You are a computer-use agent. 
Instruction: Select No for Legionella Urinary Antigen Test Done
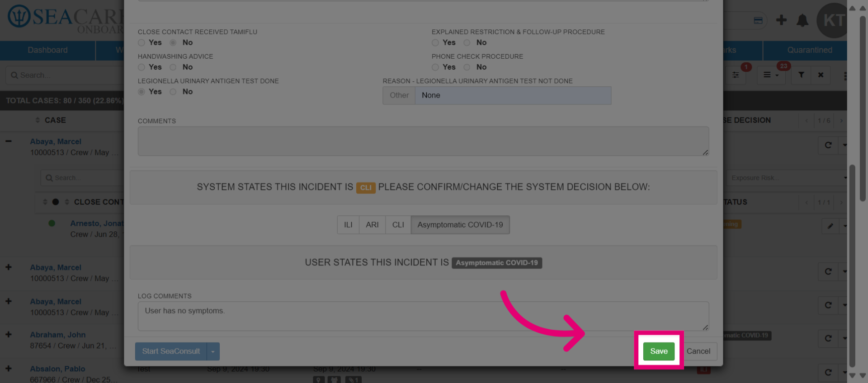pyautogui.click(x=173, y=92)
